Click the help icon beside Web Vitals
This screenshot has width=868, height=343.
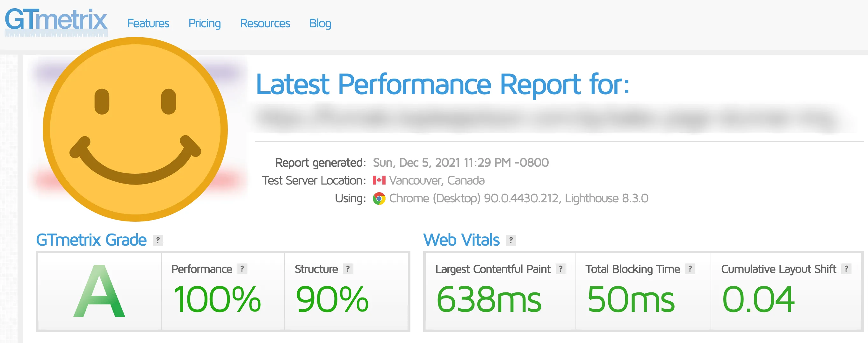[511, 240]
